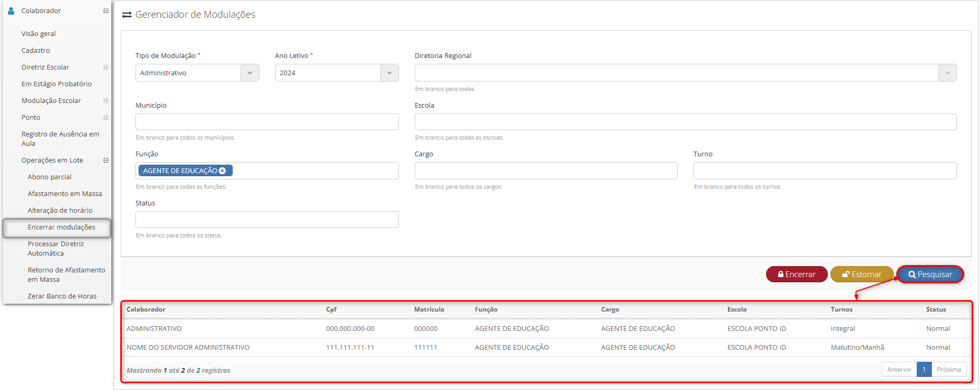Sort by the Status column header

[936, 309]
